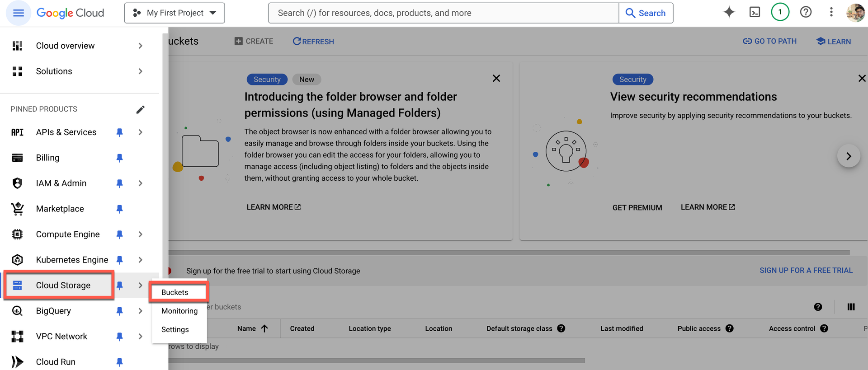The image size is (868, 370).
Task: Click the three-dot more options icon
Action: 831,12
